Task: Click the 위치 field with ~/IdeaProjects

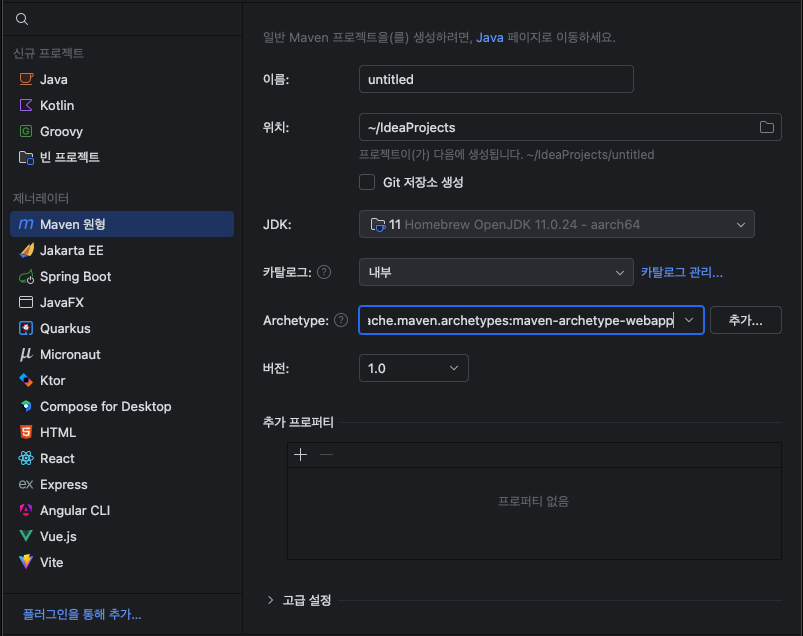Action: pos(570,127)
